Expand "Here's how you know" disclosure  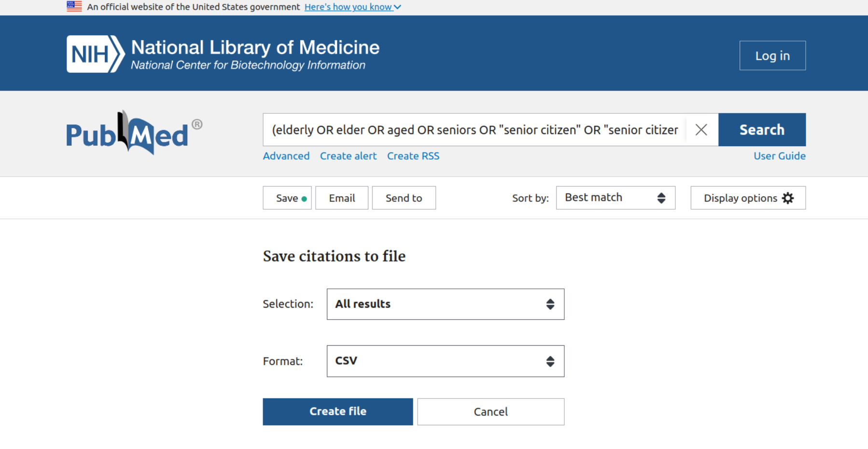[352, 7]
